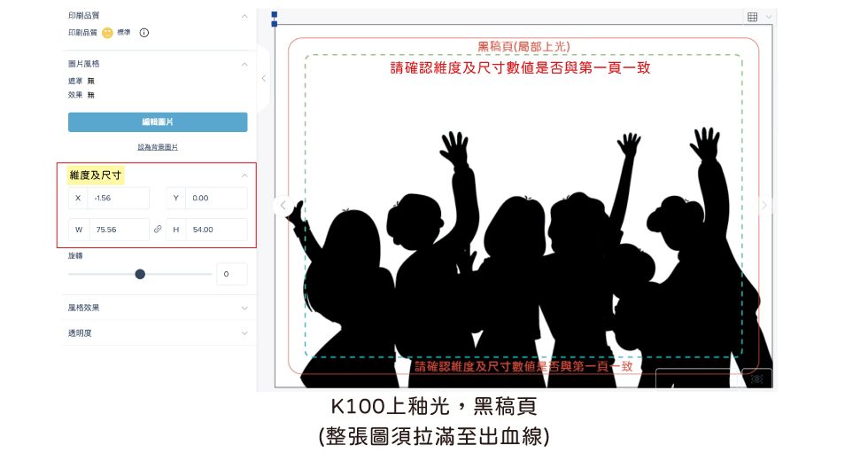This screenshot has width=868, height=461.
Task: Click the print quality info icon
Action: 143,33
